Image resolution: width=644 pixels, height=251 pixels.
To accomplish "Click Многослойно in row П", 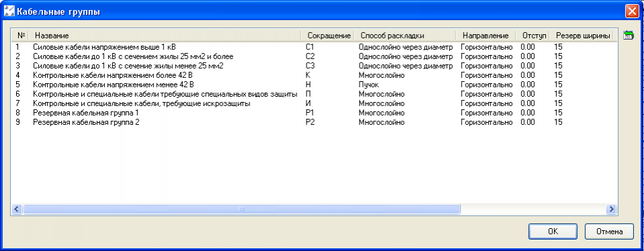I will coord(382,94).
